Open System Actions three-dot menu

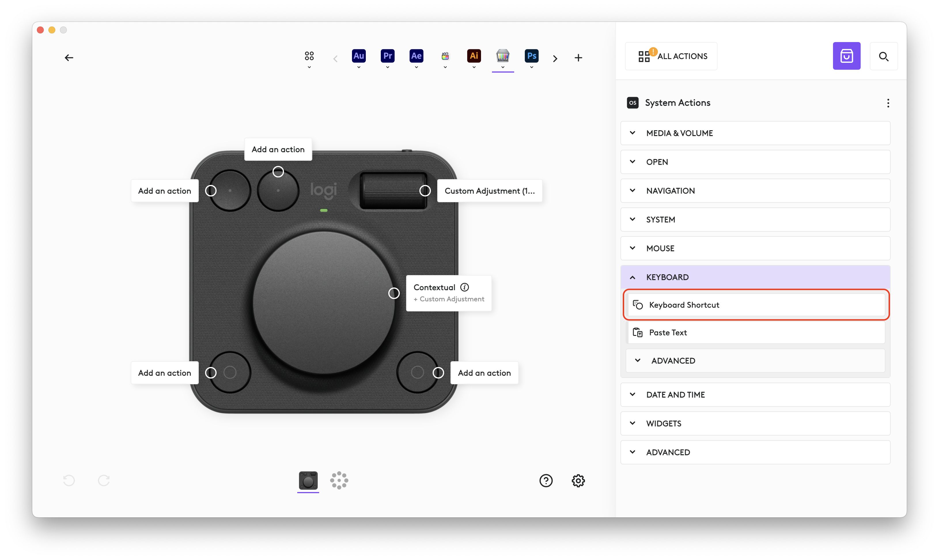point(888,103)
